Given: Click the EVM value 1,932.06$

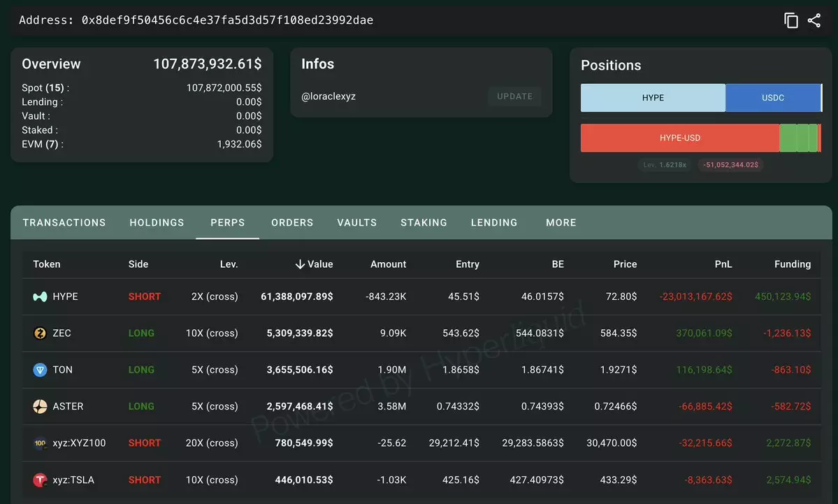Looking at the screenshot, I should point(240,144).
